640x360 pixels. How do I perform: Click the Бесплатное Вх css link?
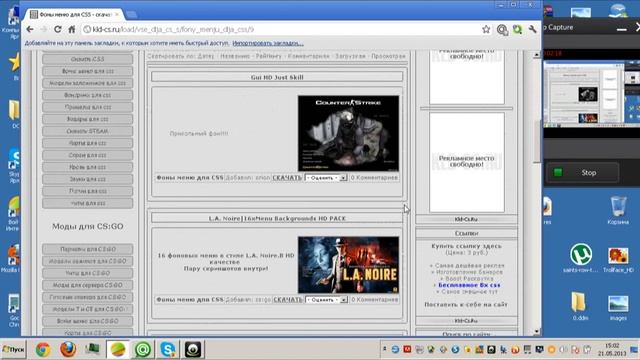point(469,285)
